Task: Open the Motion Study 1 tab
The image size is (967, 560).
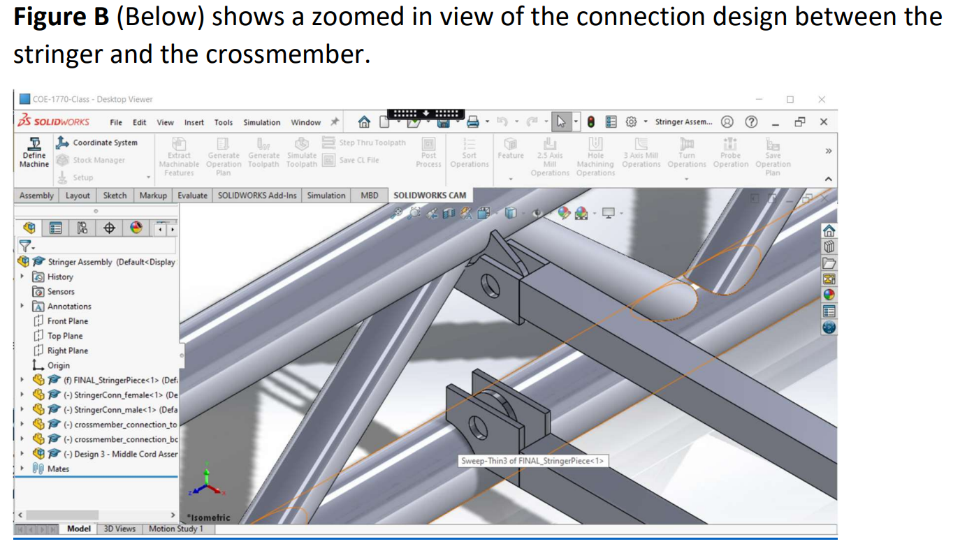Action: pyautogui.click(x=177, y=529)
